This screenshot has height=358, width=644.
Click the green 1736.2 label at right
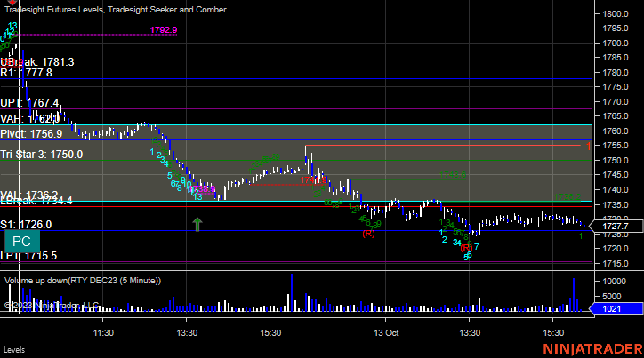click(568, 197)
